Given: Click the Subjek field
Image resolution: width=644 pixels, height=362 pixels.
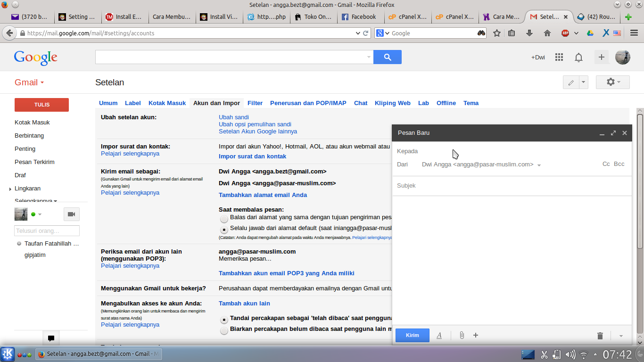Looking at the screenshot, I should coord(512,186).
